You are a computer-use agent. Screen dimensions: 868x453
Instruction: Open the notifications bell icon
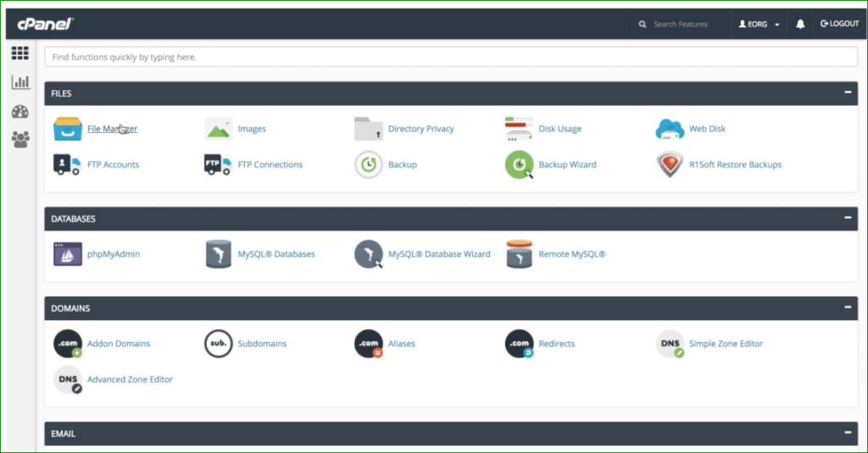coord(800,25)
